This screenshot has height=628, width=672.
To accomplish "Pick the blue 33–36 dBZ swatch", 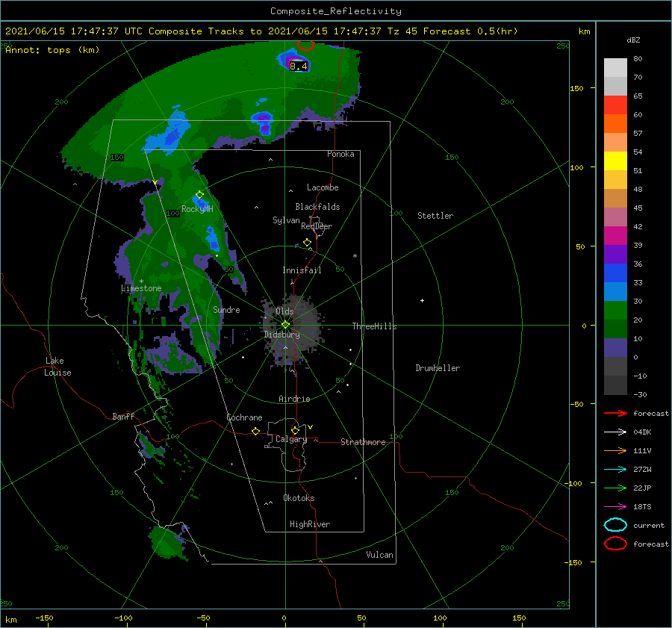I will click(615, 273).
